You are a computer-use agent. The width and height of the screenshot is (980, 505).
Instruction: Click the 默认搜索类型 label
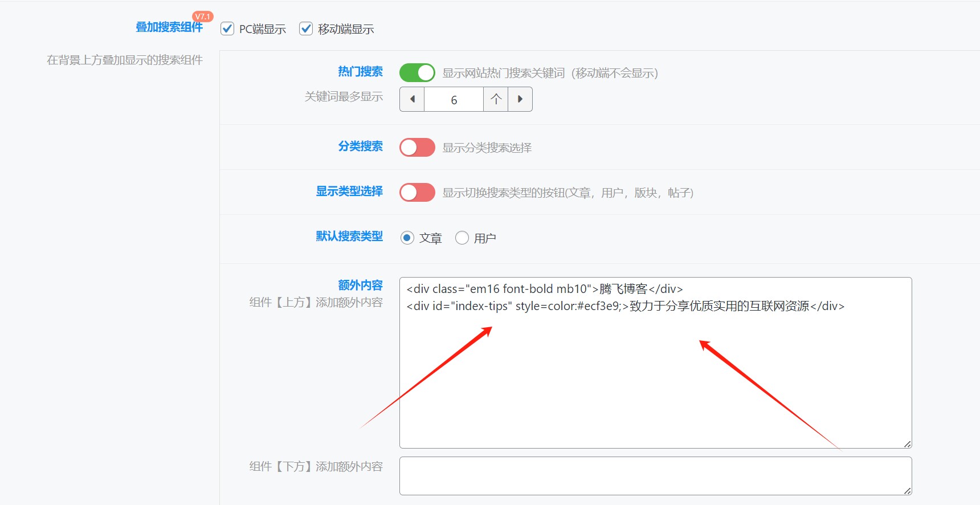[x=349, y=237]
